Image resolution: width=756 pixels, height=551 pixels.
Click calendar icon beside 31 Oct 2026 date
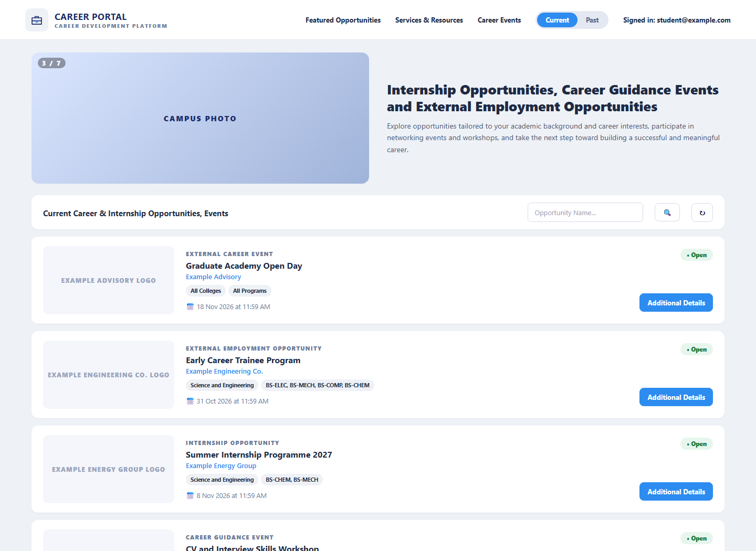(190, 401)
